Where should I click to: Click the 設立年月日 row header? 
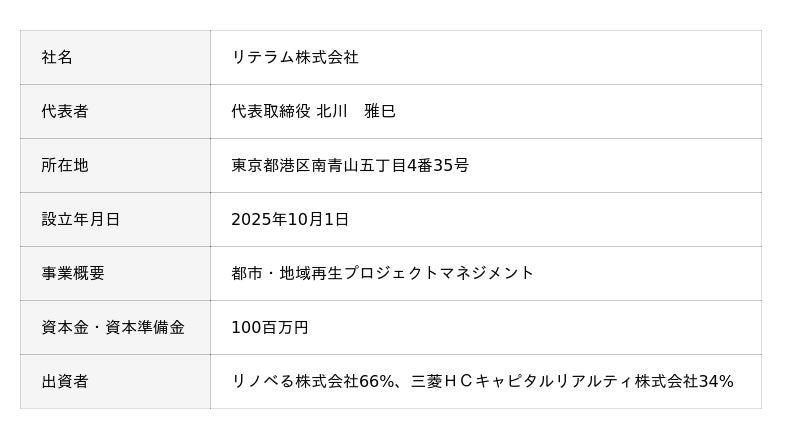[80, 220]
